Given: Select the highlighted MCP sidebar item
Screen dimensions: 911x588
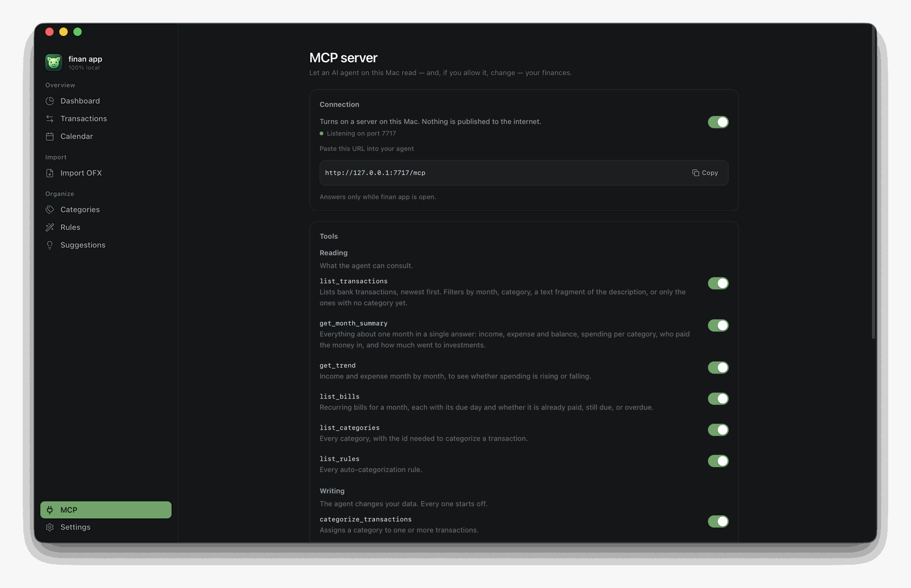Looking at the screenshot, I should (106, 510).
